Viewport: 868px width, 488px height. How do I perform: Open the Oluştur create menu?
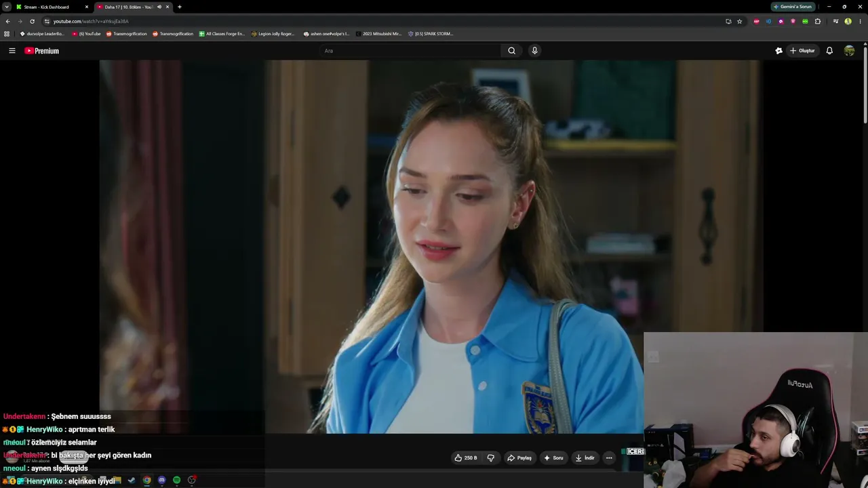[802, 51]
